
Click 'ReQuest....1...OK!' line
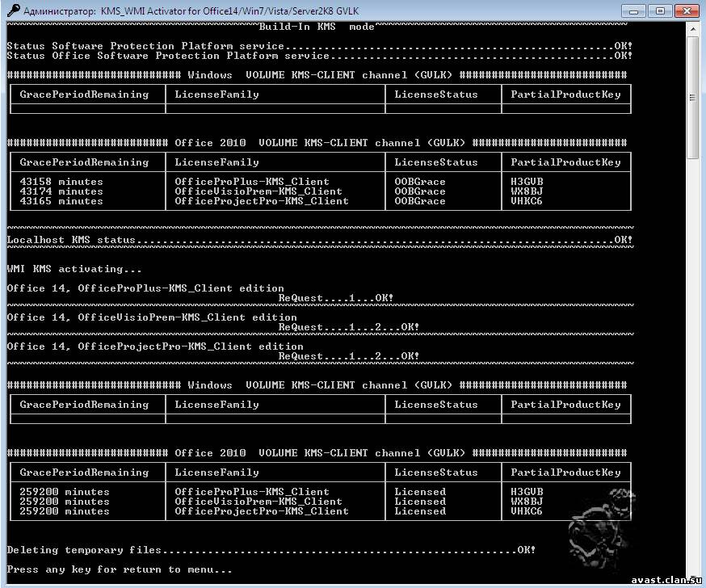[336, 298]
